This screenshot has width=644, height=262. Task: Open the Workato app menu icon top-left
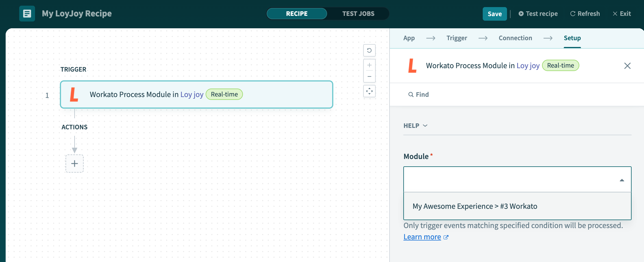(x=27, y=13)
